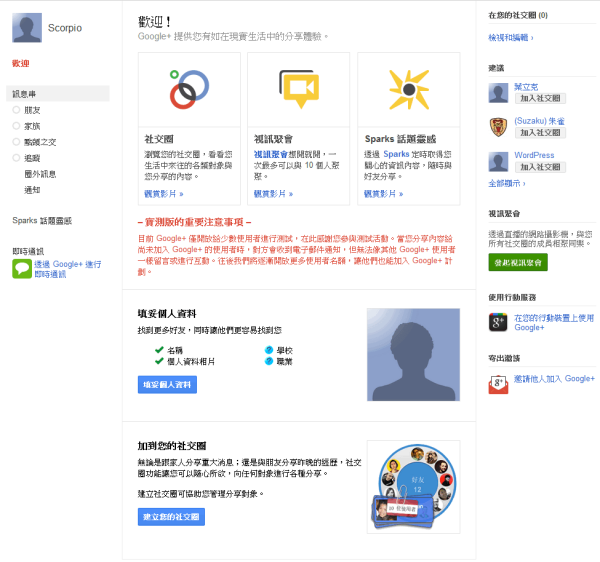Add WordPress to circles
The height and width of the screenshot is (562, 600).
pos(540,167)
